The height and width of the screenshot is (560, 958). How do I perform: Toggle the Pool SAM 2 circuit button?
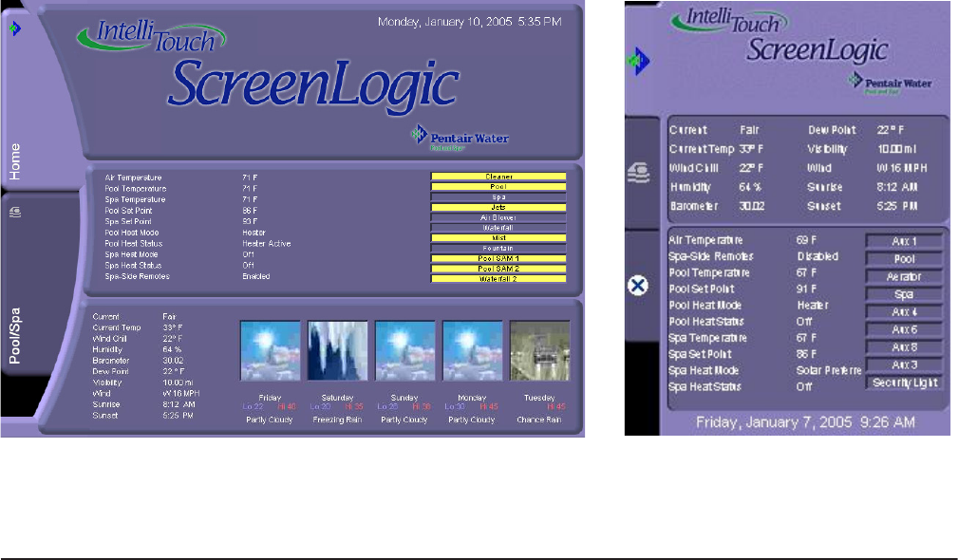pos(498,269)
